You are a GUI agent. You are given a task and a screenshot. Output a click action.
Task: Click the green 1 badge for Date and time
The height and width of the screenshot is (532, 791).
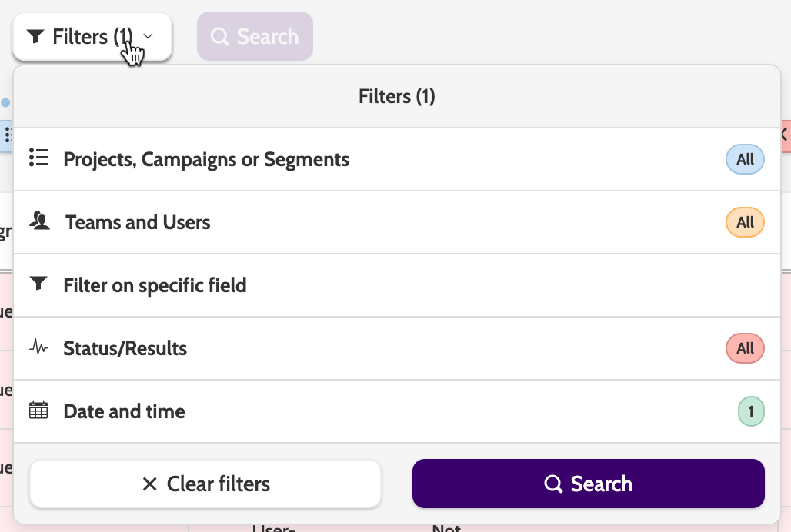[x=751, y=411]
